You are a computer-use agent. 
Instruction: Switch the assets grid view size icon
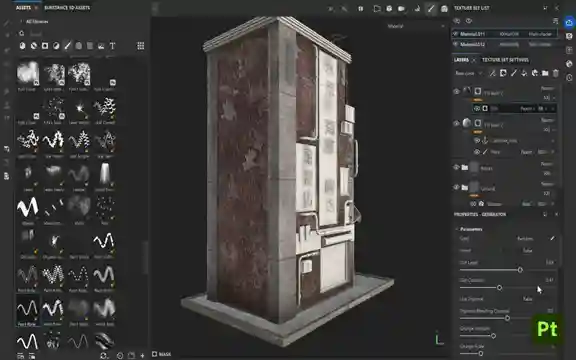pos(141,46)
